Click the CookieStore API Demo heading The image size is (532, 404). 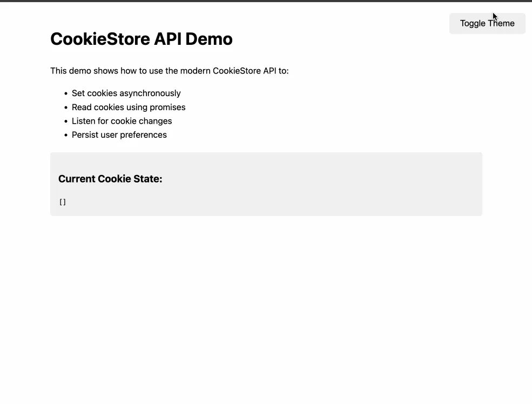(x=141, y=38)
